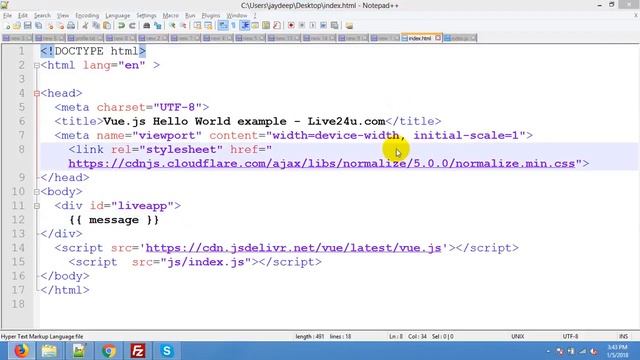640x360 pixels.
Task: Open the View menu
Action: 63,16
